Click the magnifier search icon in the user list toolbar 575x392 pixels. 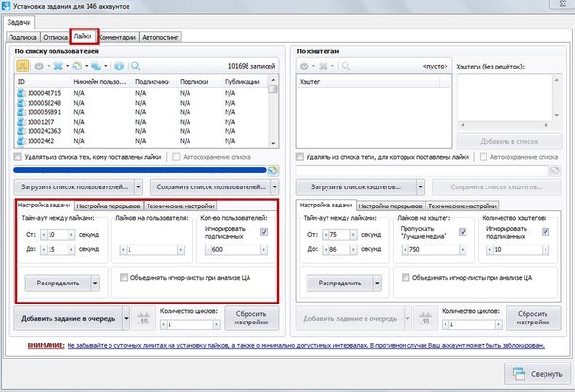click(136, 67)
